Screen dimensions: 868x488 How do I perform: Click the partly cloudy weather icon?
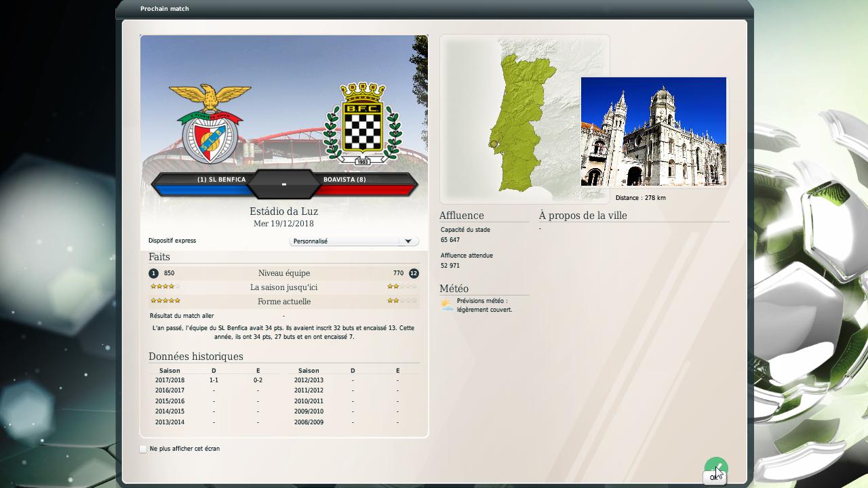pyautogui.click(x=447, y=305)
